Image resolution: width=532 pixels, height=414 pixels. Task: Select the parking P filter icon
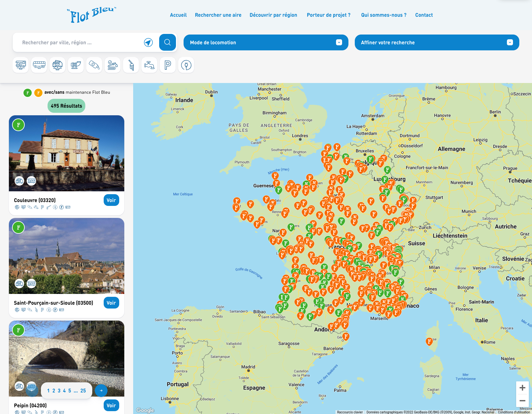click(168, 65)
